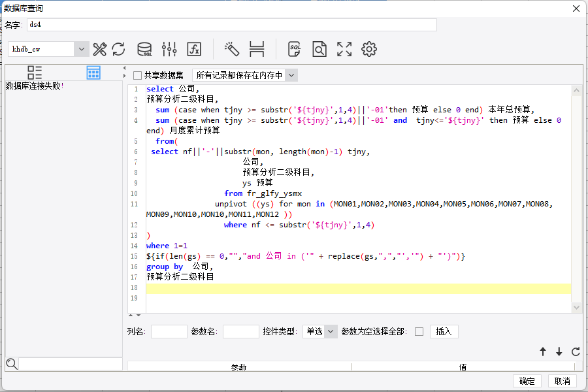Click the 插入 button
Screen dimensions: 588x392
pyautogui.click(x=444, y=332)
